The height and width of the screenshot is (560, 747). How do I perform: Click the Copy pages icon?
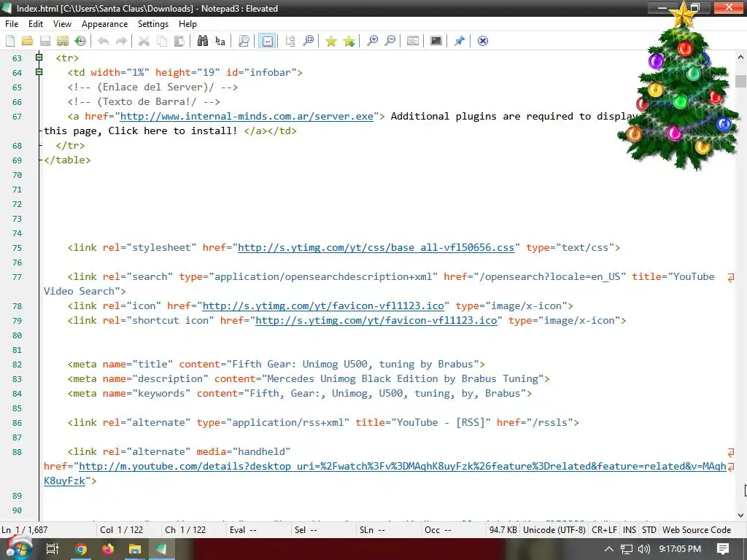click(162, 41)
